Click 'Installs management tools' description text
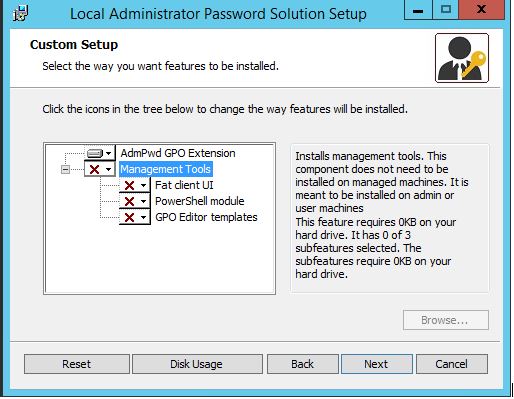The width and height of the screenshot is (514, 399). tap(382, 182)
